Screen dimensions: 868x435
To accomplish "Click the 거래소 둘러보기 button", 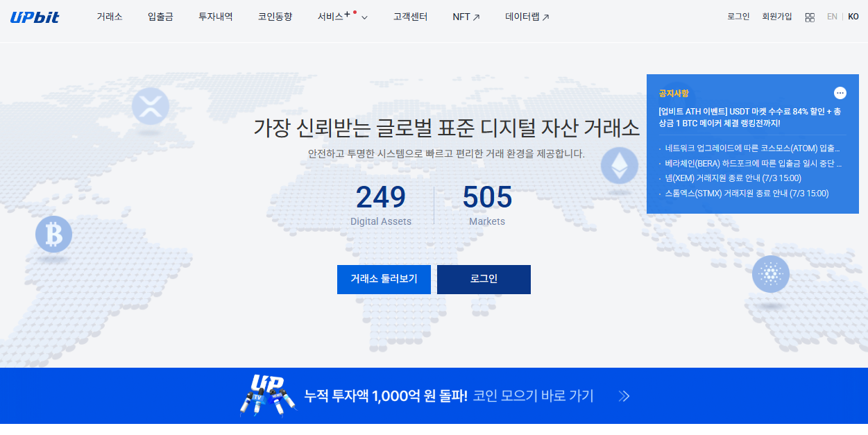I will (x=384, y=280).
